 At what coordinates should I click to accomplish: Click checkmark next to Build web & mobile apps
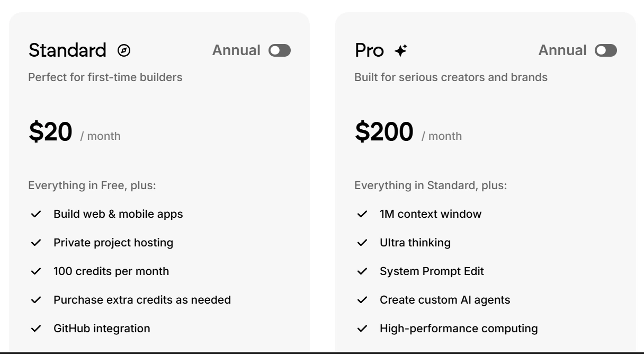(36, 215)
